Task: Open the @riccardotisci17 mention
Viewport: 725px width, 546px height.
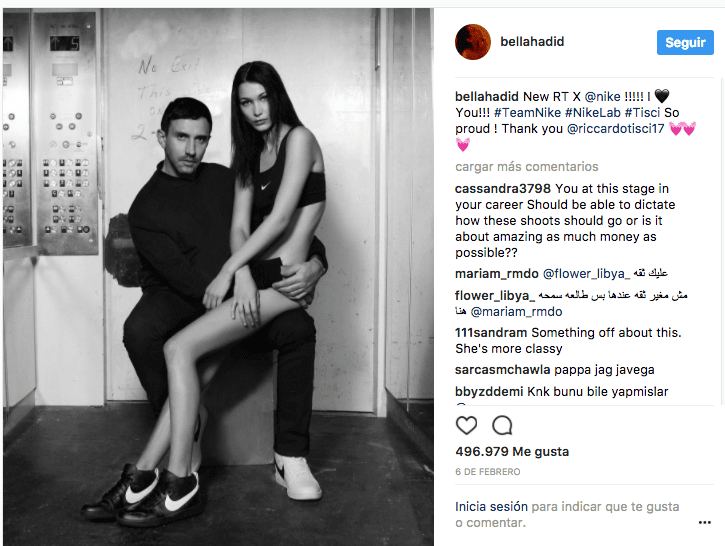Action: tap(615, 129)
